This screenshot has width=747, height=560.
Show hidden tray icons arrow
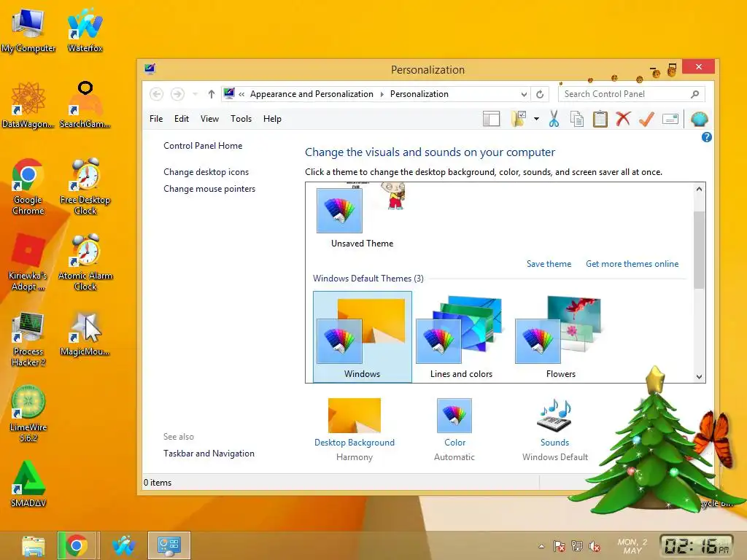pyautogui.click(x=541, y=546)
